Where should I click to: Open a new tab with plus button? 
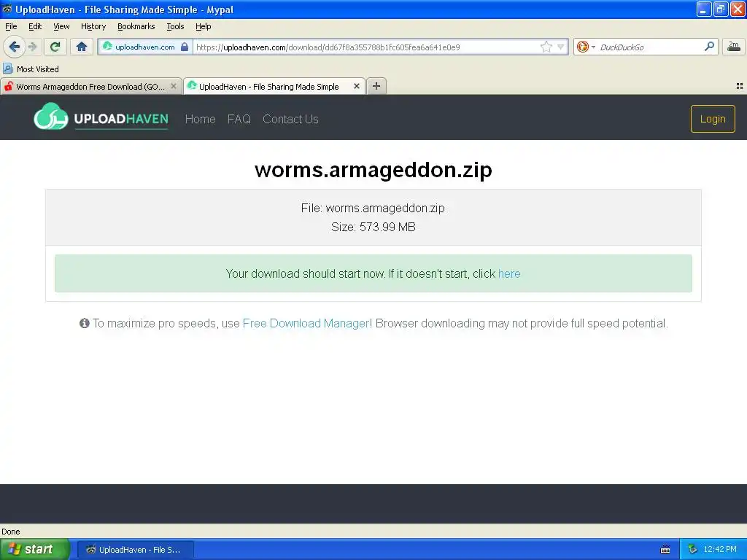click(376, 86)
